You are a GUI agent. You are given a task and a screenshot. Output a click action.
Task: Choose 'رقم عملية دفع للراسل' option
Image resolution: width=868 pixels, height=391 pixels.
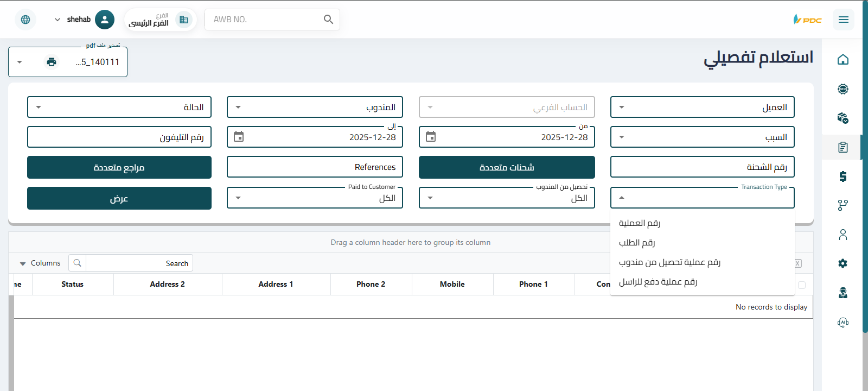tap(658, 282)
